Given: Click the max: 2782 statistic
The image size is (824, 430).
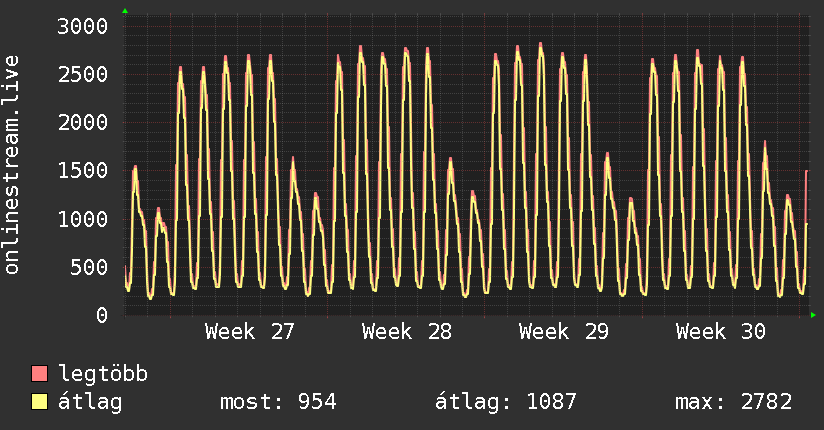Looking at the screenshot, I should tap(734, 402).
